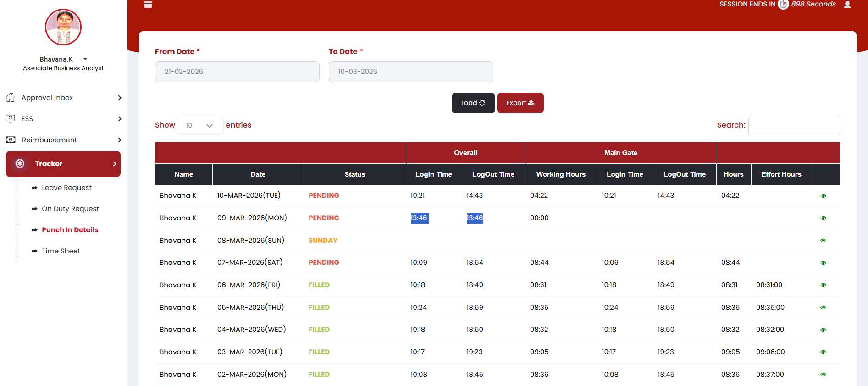This screenshot has height=386, width=868.
Task: Expand the Approval Inbox chevron
Action: point(120,98)
